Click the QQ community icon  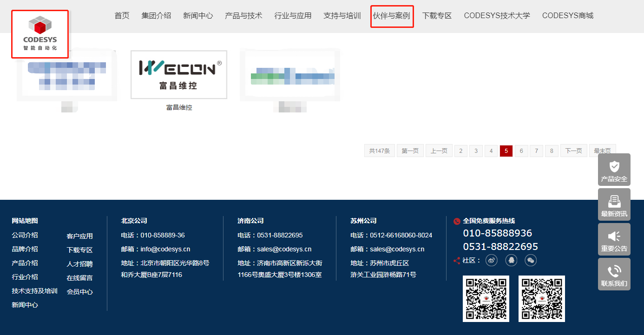(511, 260)
